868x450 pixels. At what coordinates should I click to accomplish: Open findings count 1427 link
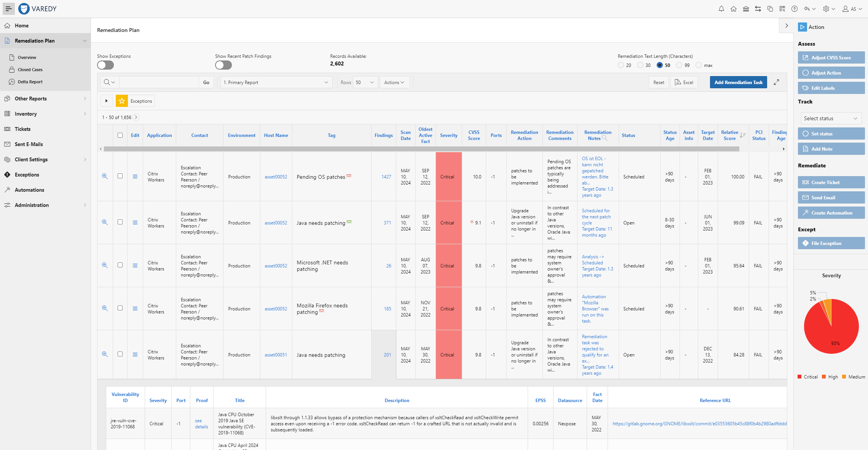386,177
